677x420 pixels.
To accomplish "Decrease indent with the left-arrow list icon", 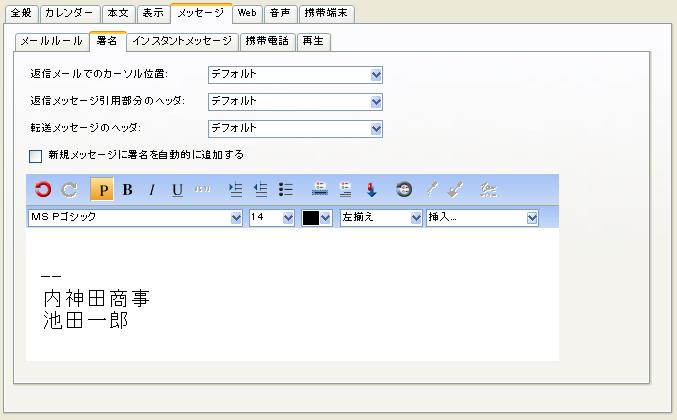I will (260, 189).
